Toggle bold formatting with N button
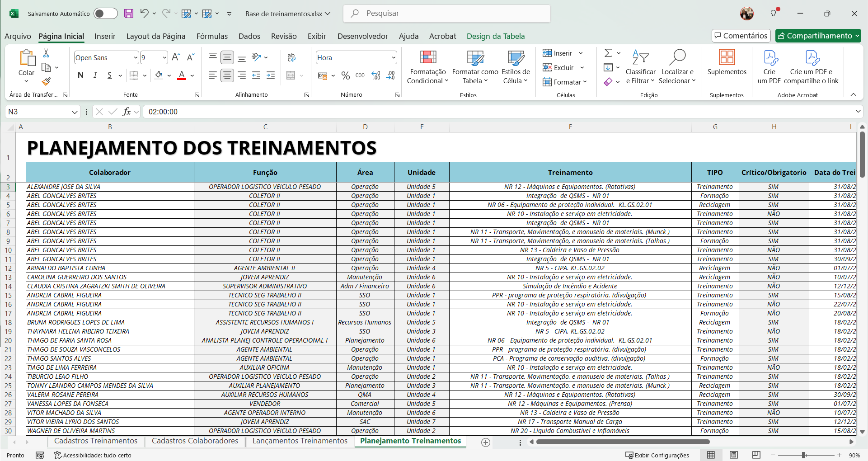Image resolution: width=868 pixels, height=461 pixels. pyautogui.click(x=80, y=75)
